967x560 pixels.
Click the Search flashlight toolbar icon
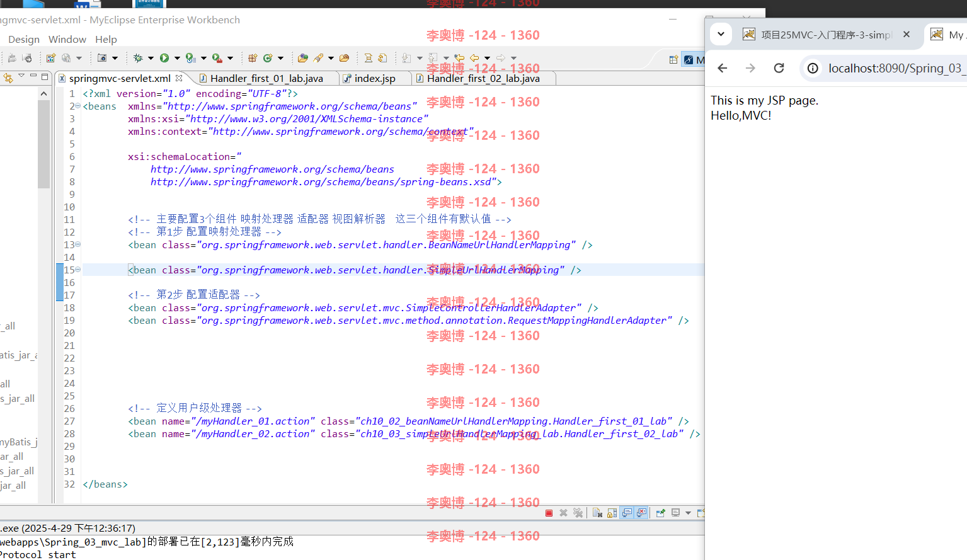[319, 58]
